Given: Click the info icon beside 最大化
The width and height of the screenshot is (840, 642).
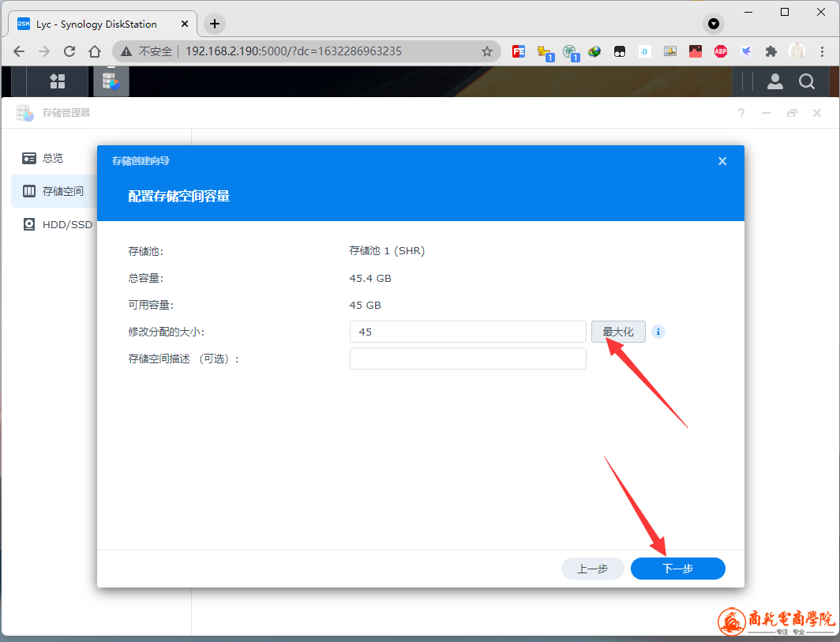Looking at the screenshot, I should click(x=658, y=332).
